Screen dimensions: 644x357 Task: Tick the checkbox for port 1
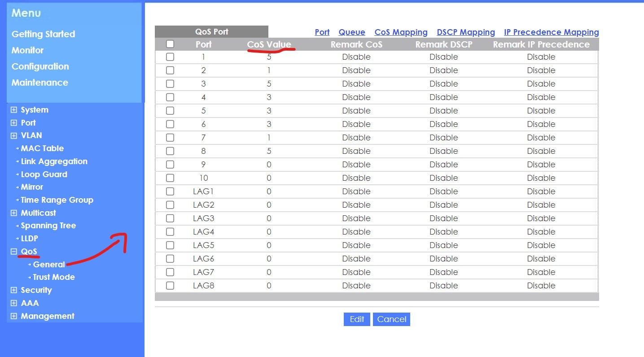[170, 57]
